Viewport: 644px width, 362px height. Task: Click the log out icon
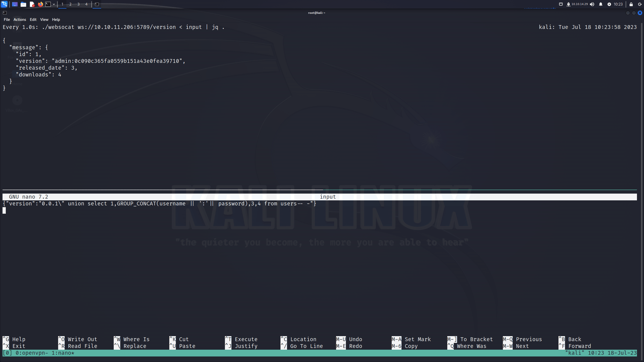(639, 4)
